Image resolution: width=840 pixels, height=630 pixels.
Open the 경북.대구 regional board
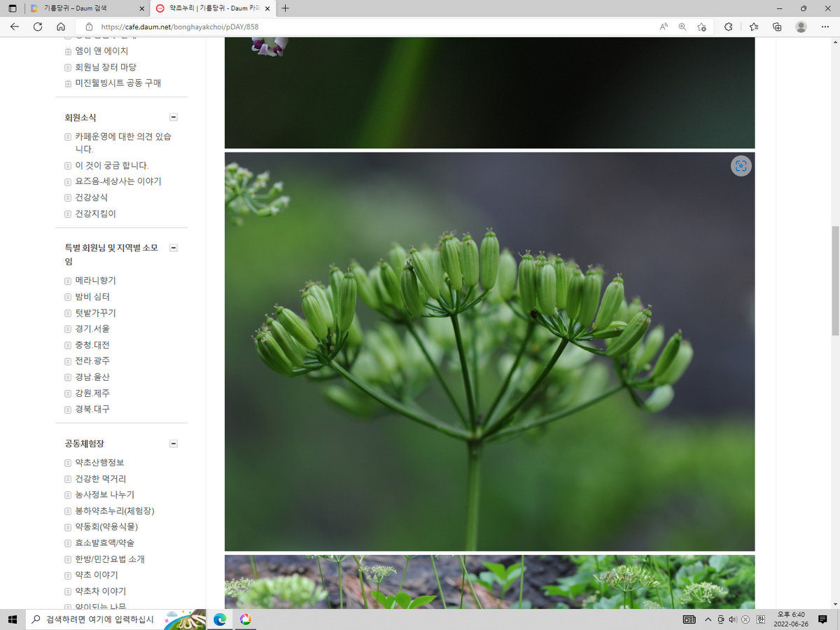[x=92, y=409]
